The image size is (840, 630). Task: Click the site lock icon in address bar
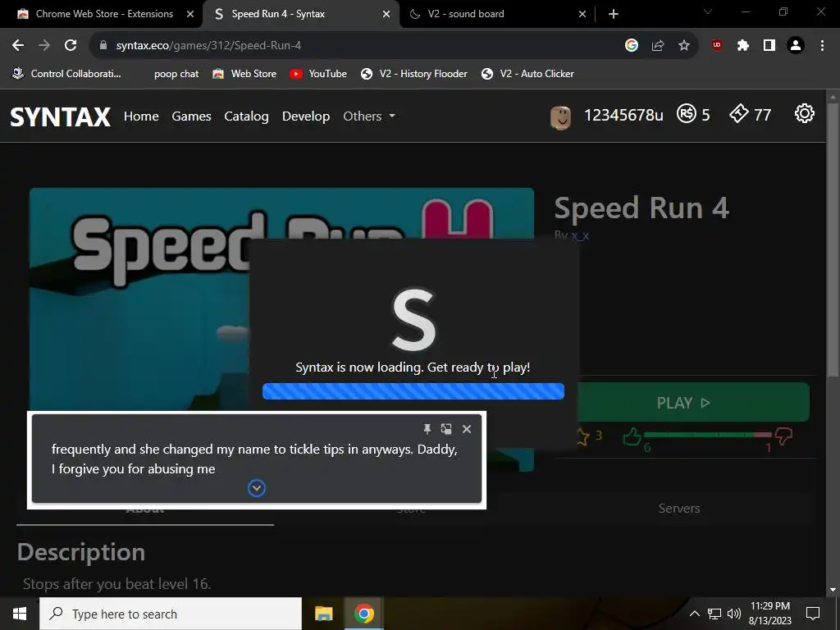(x=103, y=46)
